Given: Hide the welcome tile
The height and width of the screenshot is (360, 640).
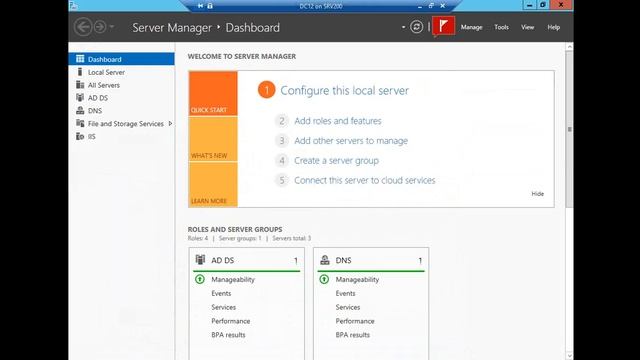Looking at the screenshot, I should [538, 194].
